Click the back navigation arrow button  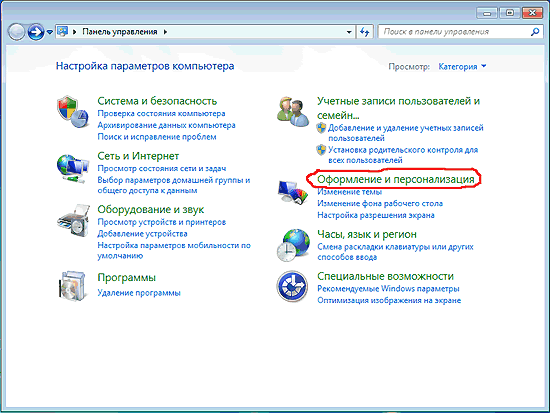pos(16,32)
